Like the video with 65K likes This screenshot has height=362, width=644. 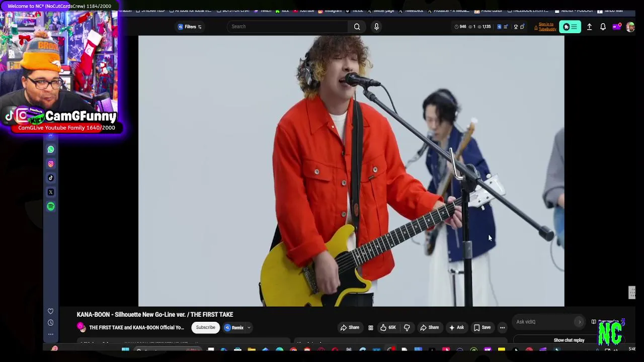[x=388, y=328]
